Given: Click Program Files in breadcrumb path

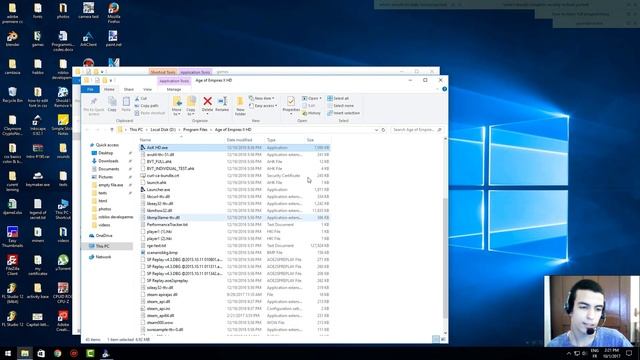Looking at the screenshot, I should 195,130.
